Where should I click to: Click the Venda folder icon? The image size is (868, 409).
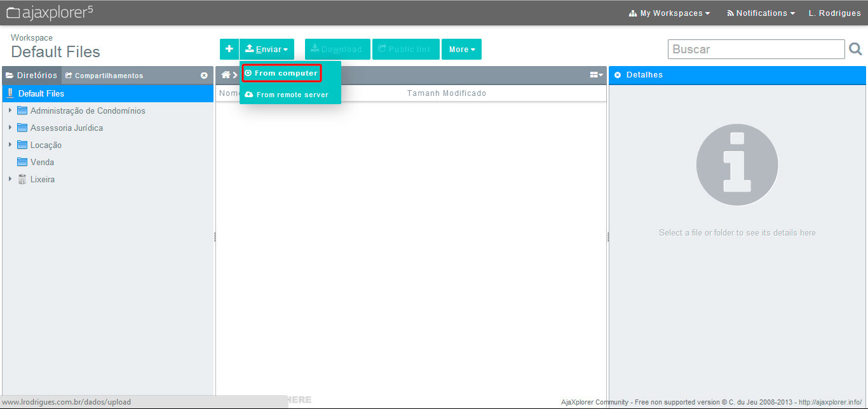coord(22,162)
